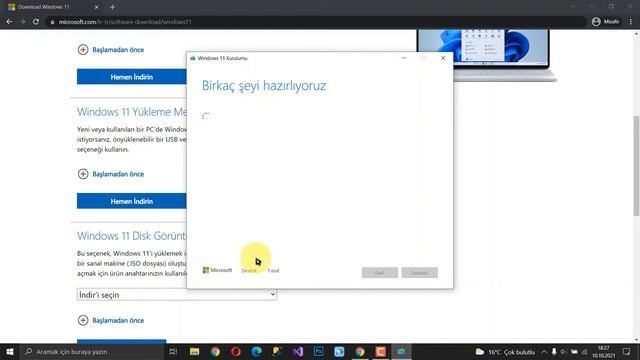Screen dimensions: 640x360
Task: Open the volume control in the system tray
Action: tap(564, 351)
